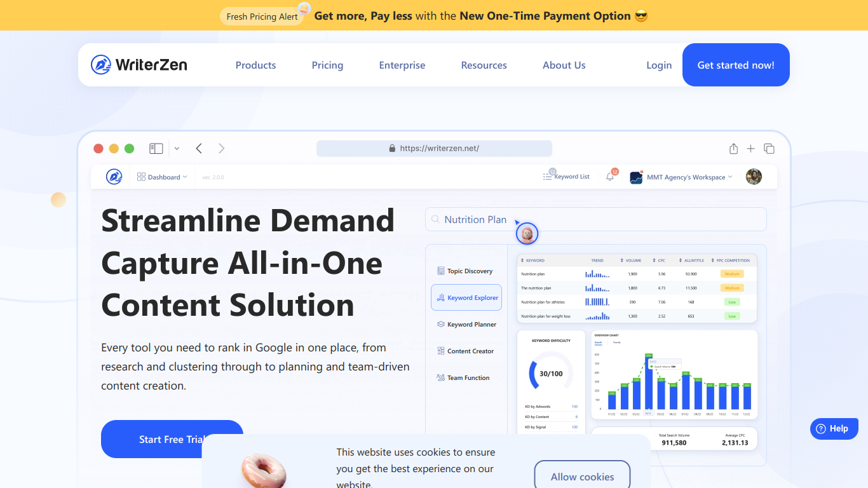Click the KD by Adwords row

[551, 407]
